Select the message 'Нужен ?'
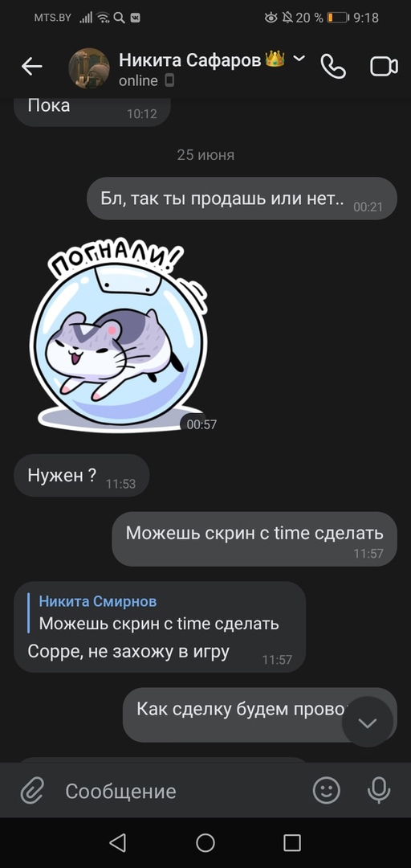The height and width of the screenshot is (868, 411). [81, 476]
